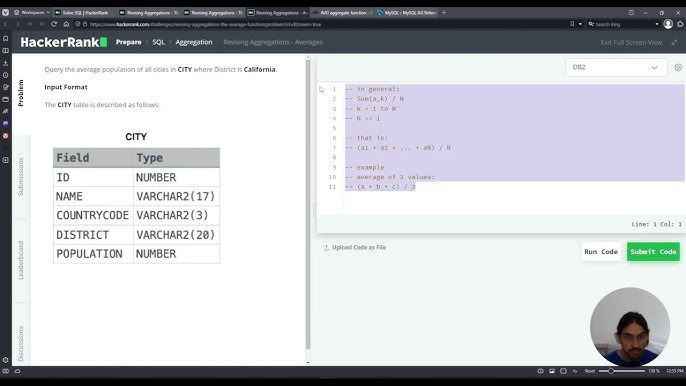Image resolution: width=686 pixels, height=386 pixels.
Task: Click the browser reload button
Action: point(54,24)
